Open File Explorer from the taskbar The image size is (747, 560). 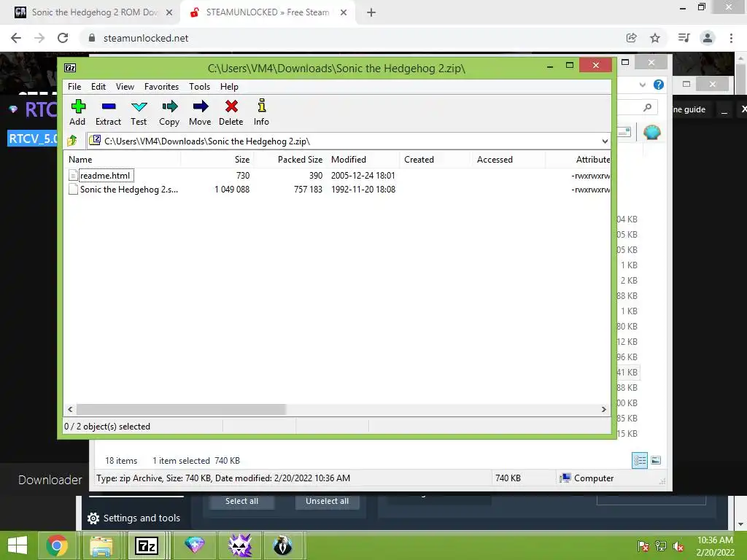point(101,545)
